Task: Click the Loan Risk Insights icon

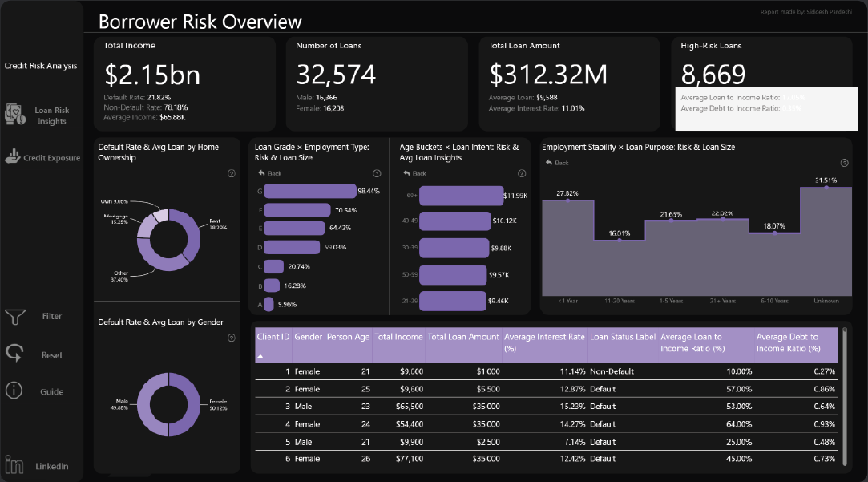Action: 14,115
